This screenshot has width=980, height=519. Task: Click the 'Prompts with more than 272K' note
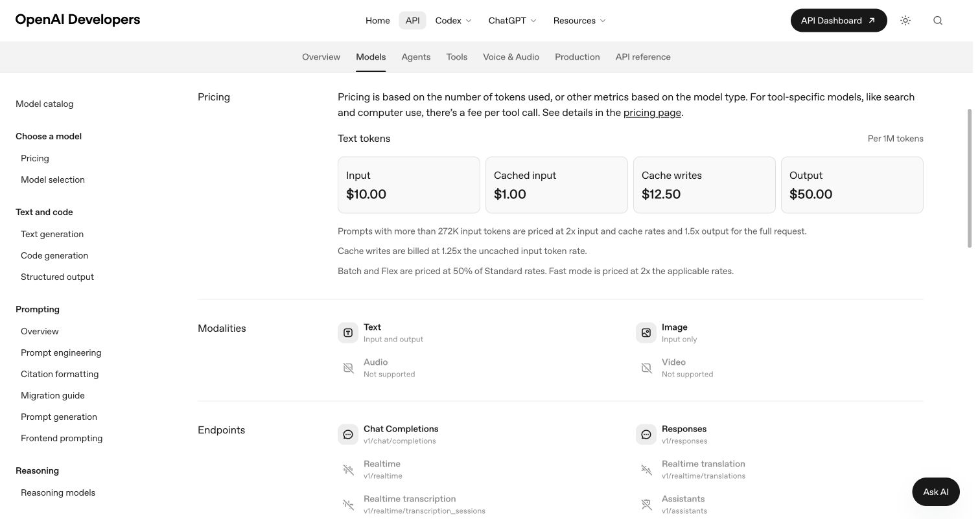point(572,231)
